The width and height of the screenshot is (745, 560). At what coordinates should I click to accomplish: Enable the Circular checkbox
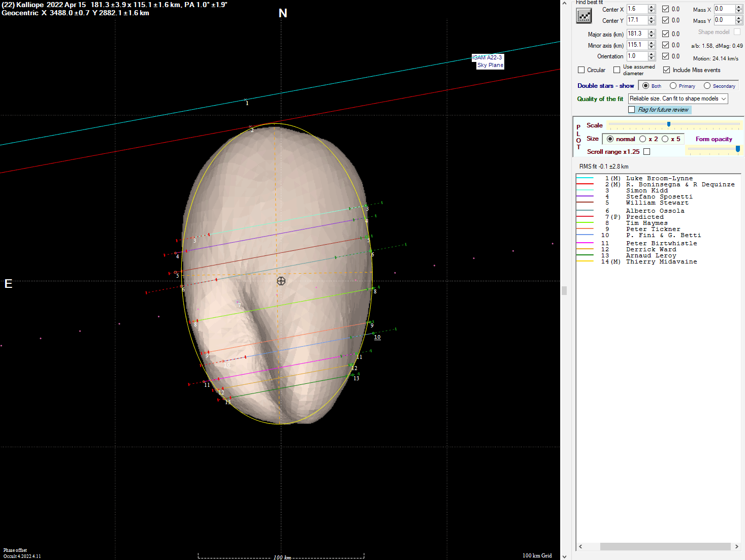coord(581,70)
